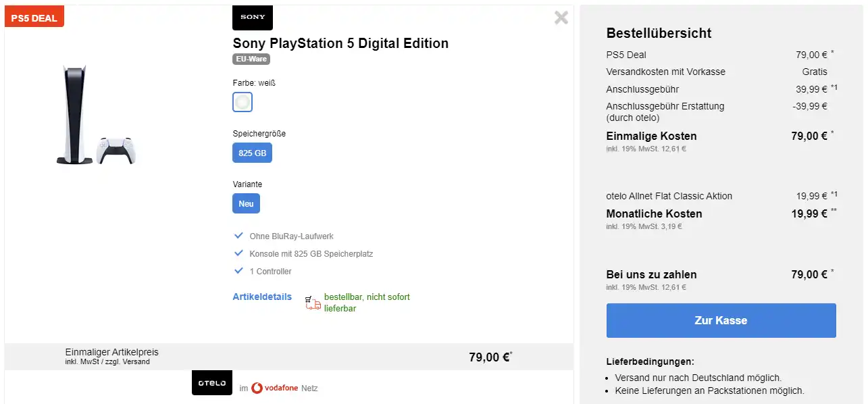The height and width of the screenshot is (404, 868).
Task: Click the 'Bestellübersicht' heading
Action: [659, 33]
